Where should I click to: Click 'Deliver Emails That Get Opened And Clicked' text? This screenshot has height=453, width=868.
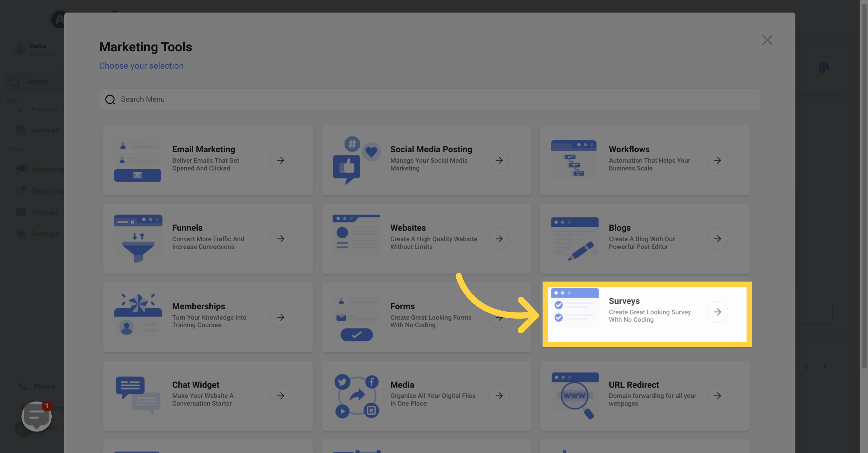click(206, 164)
